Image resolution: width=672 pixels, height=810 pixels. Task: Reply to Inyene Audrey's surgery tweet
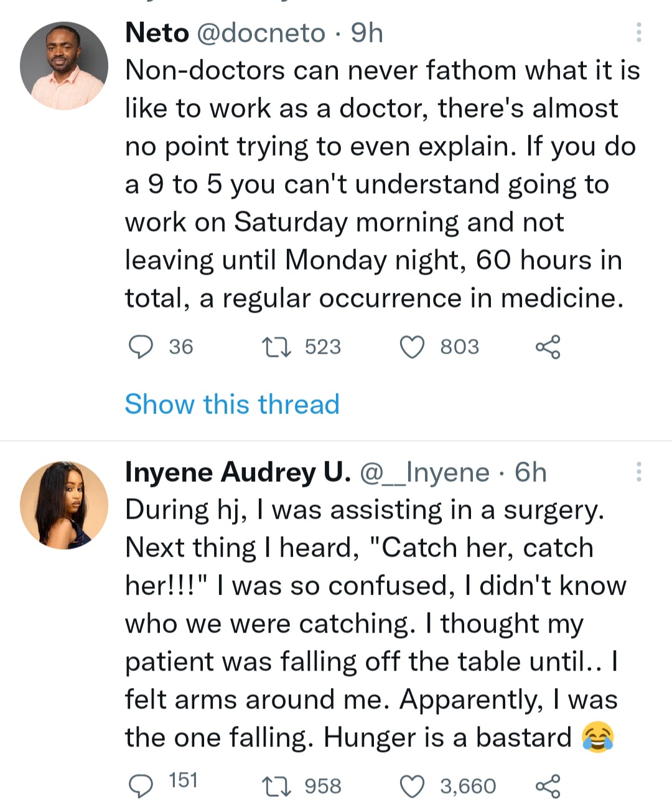point(141,786)
